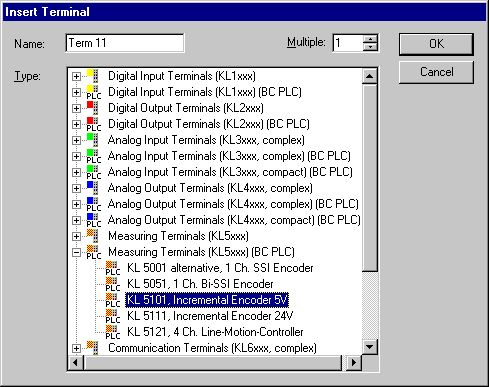The width and height of the screenshot is (489, 387).
Task: Select KL 5001 alternative, 1 Ch. SSI Encoder
Action: pos(220,268)
